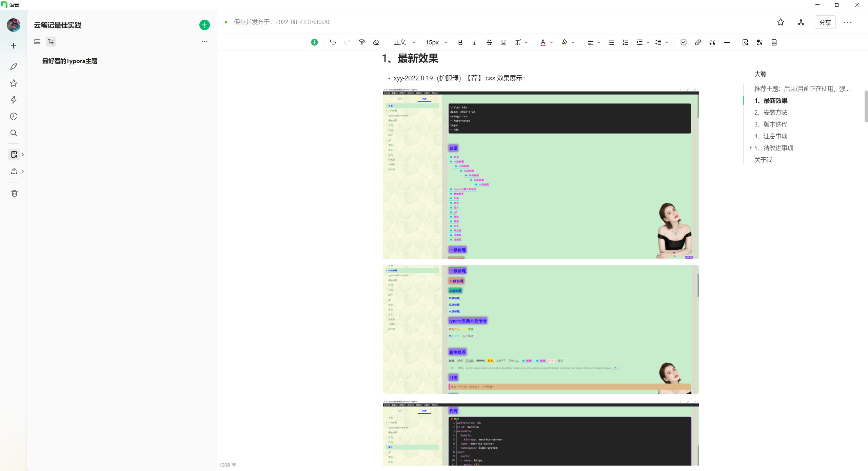Toggle italic formatting
This screenshot has width=868, height=471.
[x=474, y=42]
